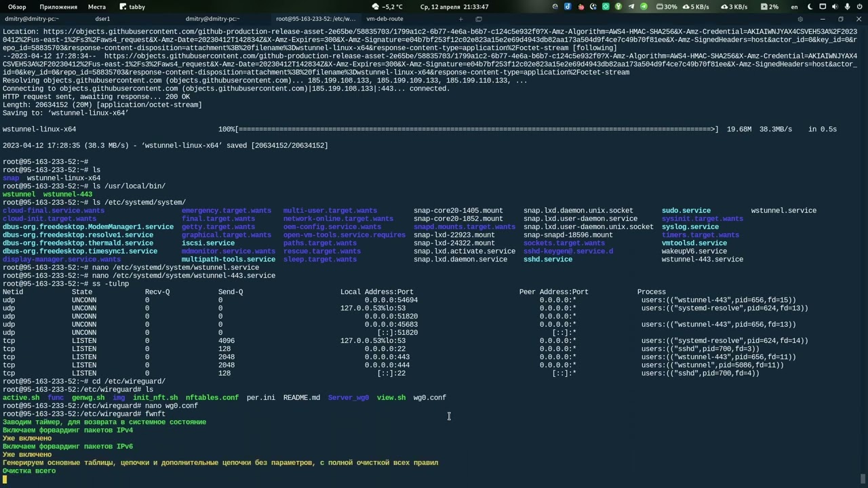Click the terminal vertical scrollbar

(863, 479)
